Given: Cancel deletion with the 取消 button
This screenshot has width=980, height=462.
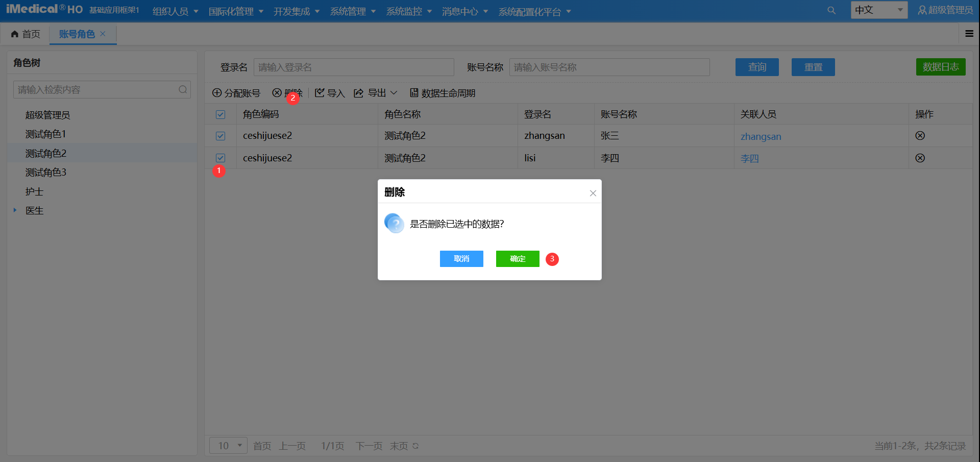Looking at the screenshot, I should pos(461,259).
